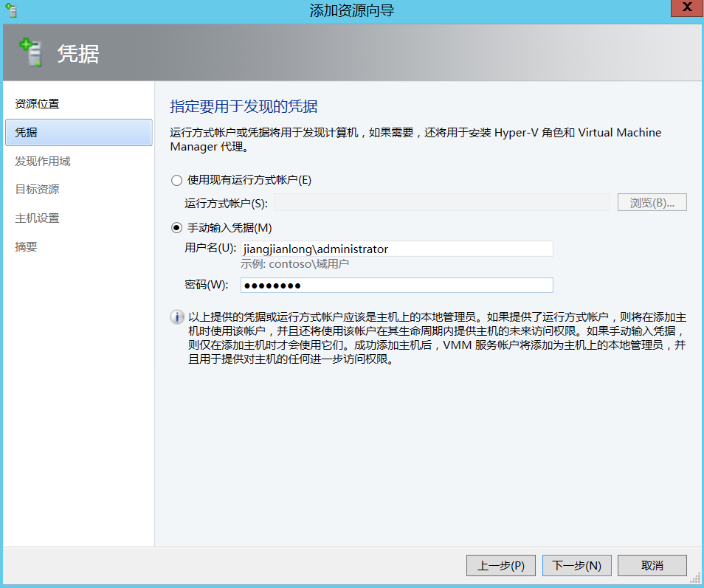The image size is (704, 588).
Task: Click 上一步(P) to go back
Action: (500, 566)
